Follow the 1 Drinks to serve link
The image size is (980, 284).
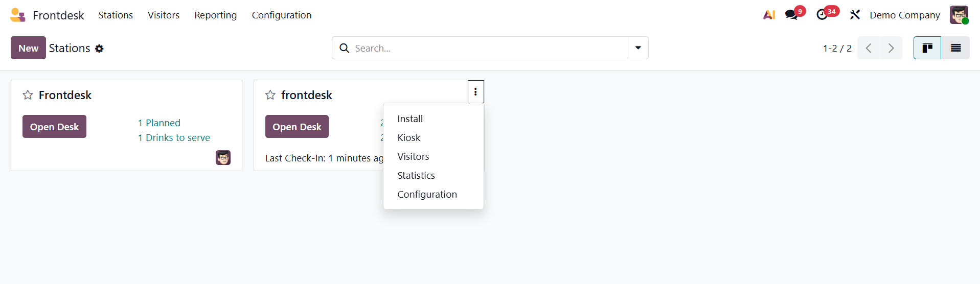pos(174,138)
